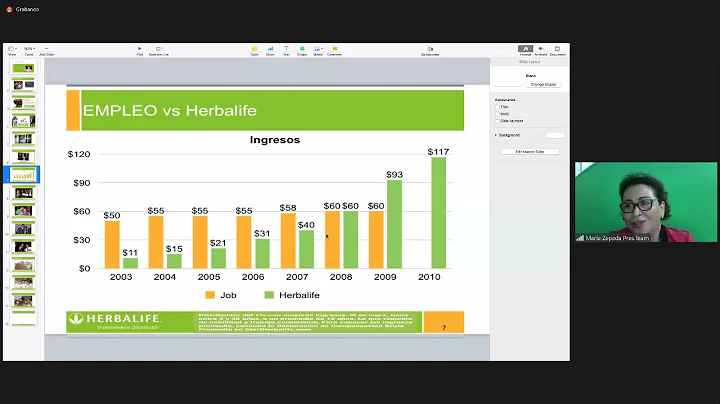
Task: Select slide 14 thumbnail in navigator
Action: pyautogui.click(x=23, y=301)
